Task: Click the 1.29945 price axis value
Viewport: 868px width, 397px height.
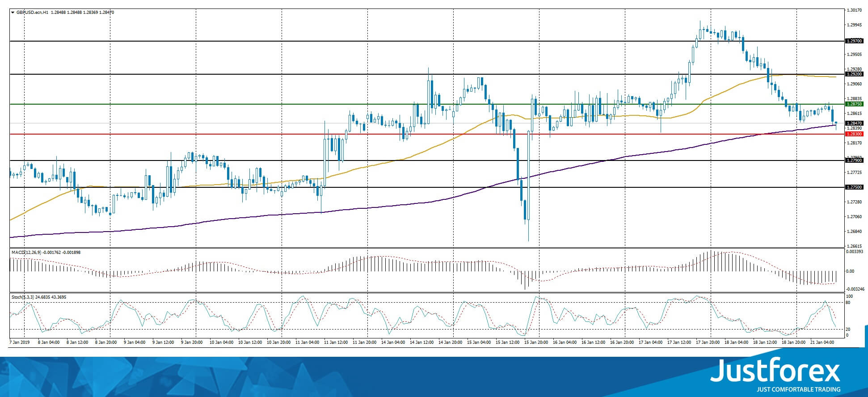Action: tap(855, 25)
